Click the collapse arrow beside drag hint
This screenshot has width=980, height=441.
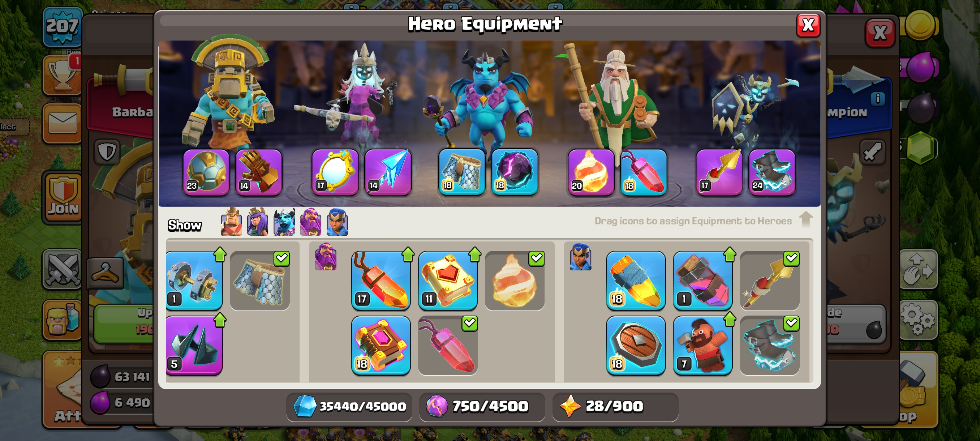tap(806, 219)
